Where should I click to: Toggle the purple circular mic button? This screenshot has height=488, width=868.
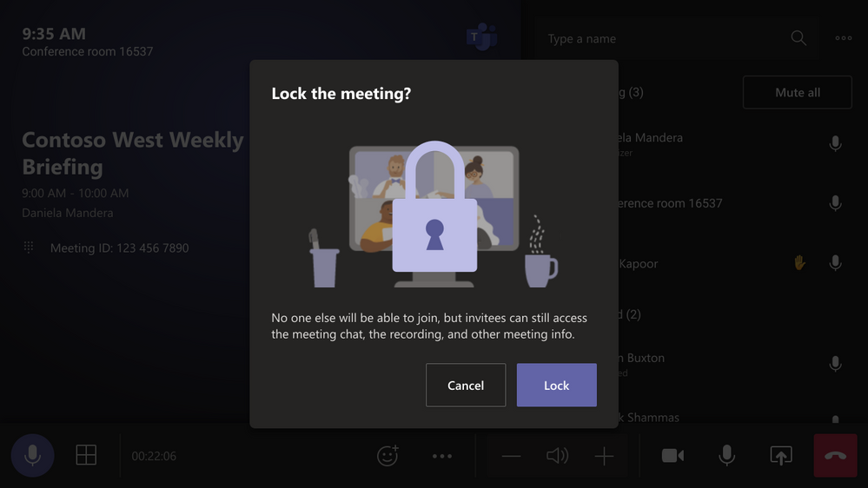33,455
